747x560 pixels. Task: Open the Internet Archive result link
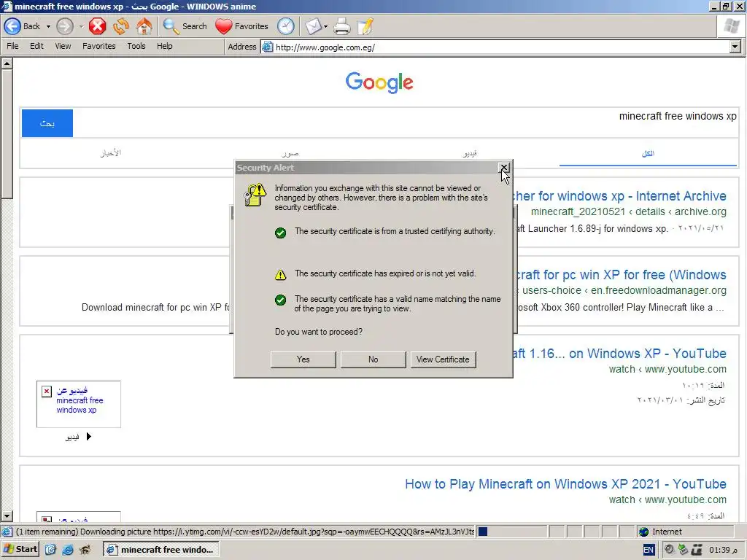pos(620,195)
